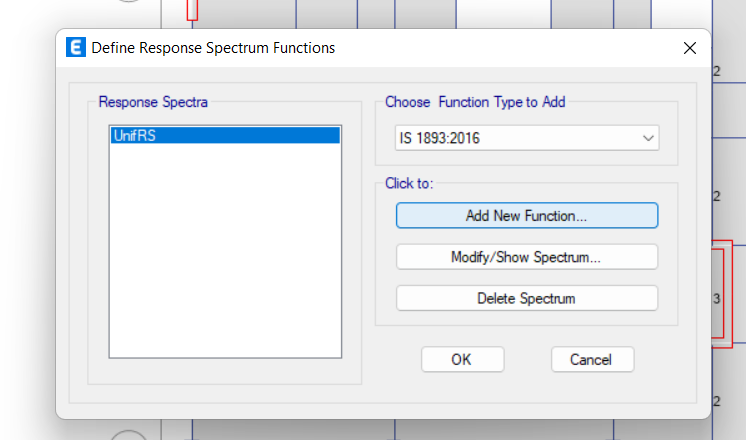746x440 pixels.
Task: Open Modify/Show Spectrum for the selected function
Action: (527, 257)
